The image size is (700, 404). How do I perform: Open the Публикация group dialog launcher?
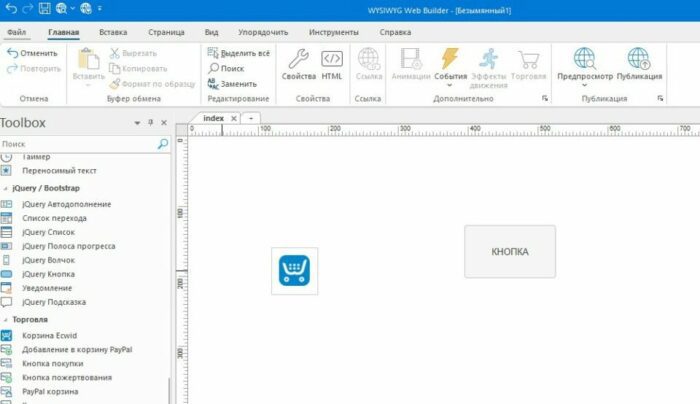(x=660, y=98)
